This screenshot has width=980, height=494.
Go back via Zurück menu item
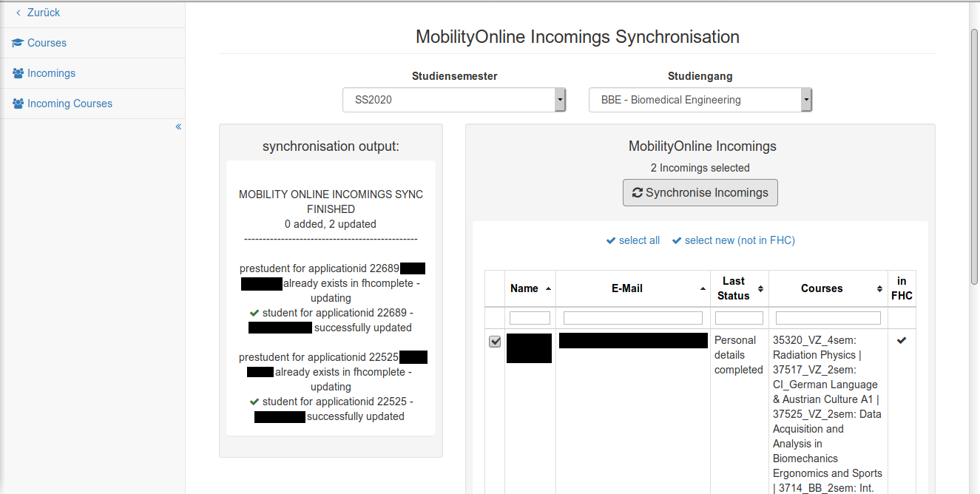click(x=43, y=13)
